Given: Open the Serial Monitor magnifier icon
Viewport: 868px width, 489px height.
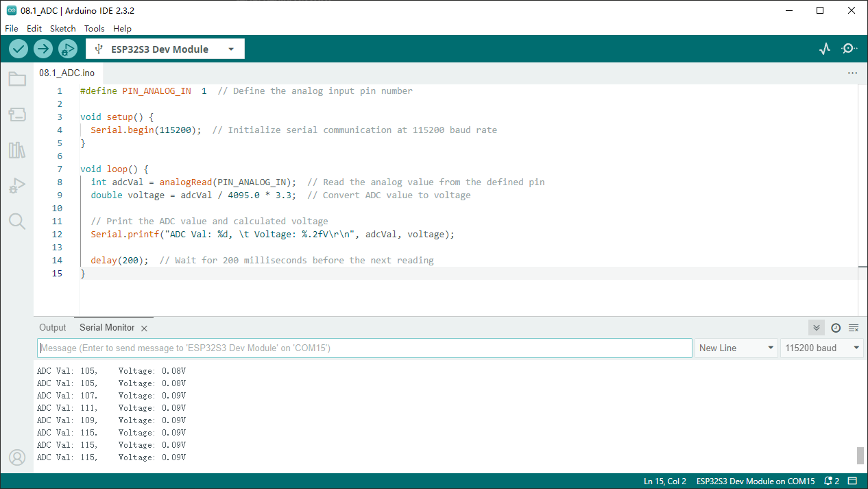Looking at the screenshot, I should coord(849,49).
